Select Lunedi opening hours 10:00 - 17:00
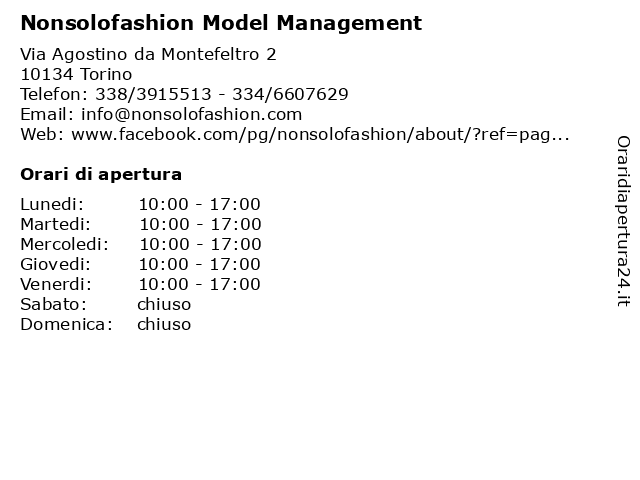640x480 pixels. (x=200, y=204)
